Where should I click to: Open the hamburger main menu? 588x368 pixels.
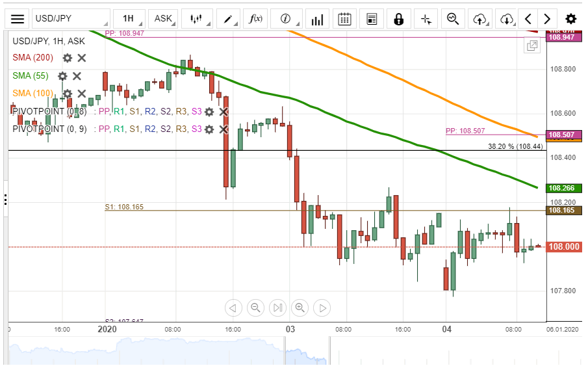pos(18,19)
